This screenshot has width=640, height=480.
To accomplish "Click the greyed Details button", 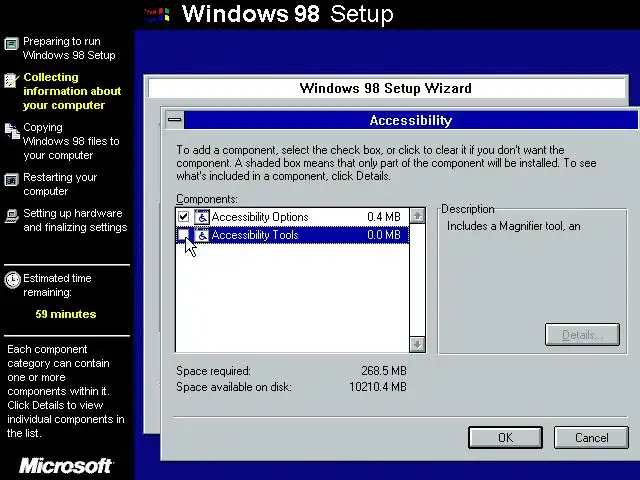I will pyautogui.click(x=582, y=335).
